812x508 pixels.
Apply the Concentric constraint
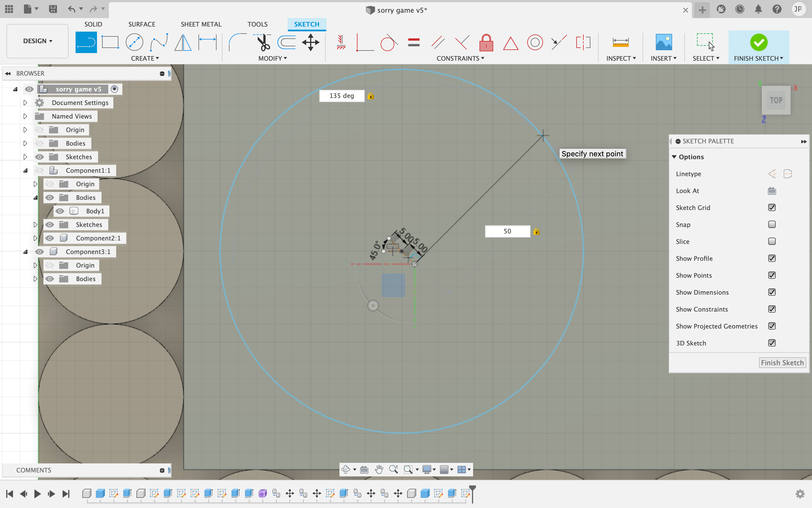coord(535,42)
